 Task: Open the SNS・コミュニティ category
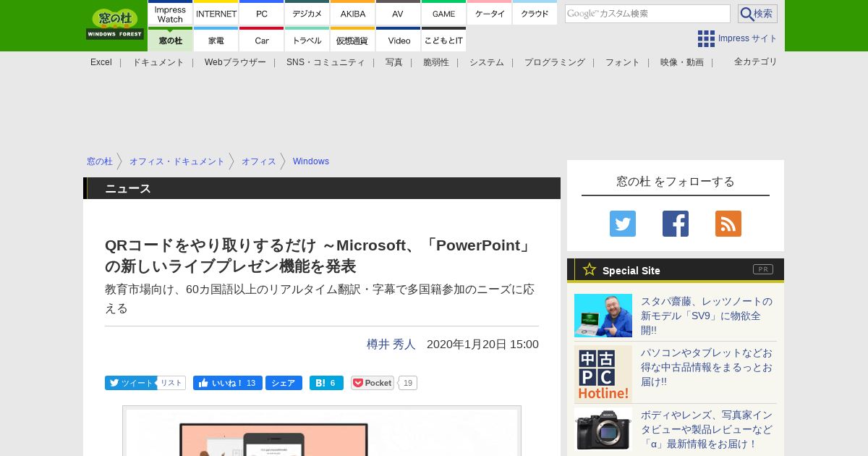[325, 62]
